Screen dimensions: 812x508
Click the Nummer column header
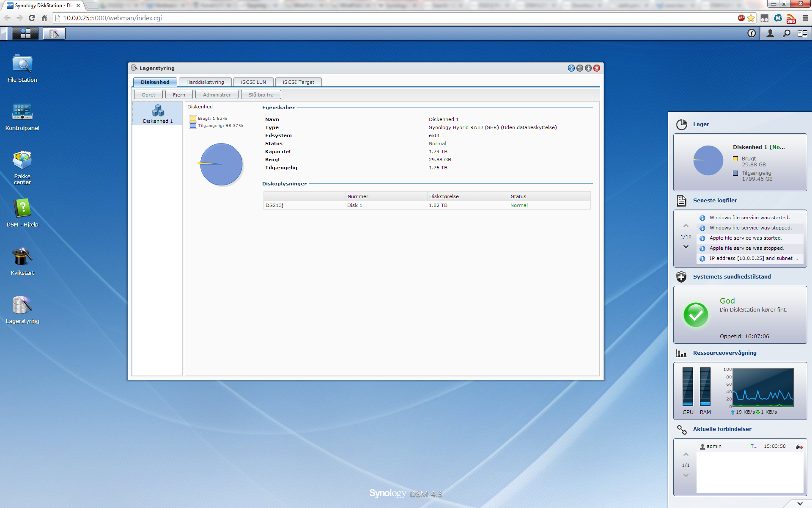coord(386,196)
